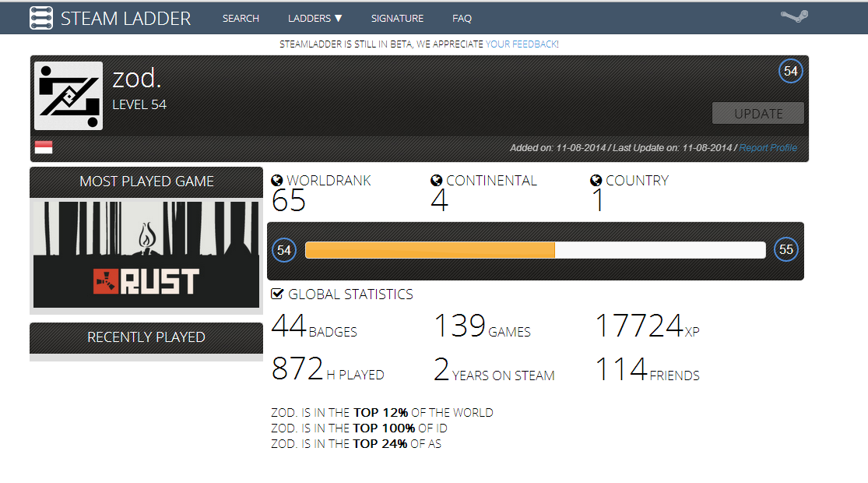Toggle the Global Statistics checkbox
The height and width of the screenshot is (483, 868).
pyautogui.click(x=277, y=294)
